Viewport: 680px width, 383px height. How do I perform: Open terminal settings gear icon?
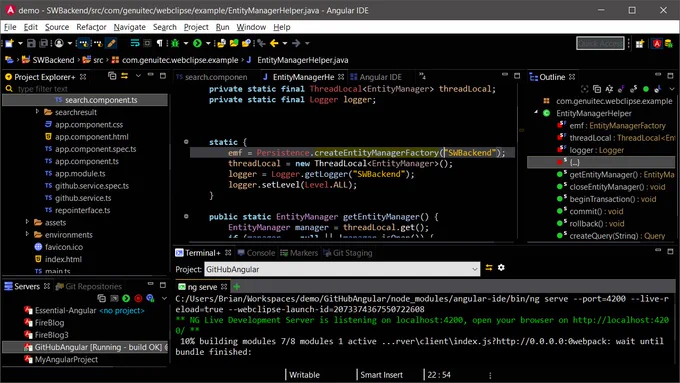coord(501,268)
